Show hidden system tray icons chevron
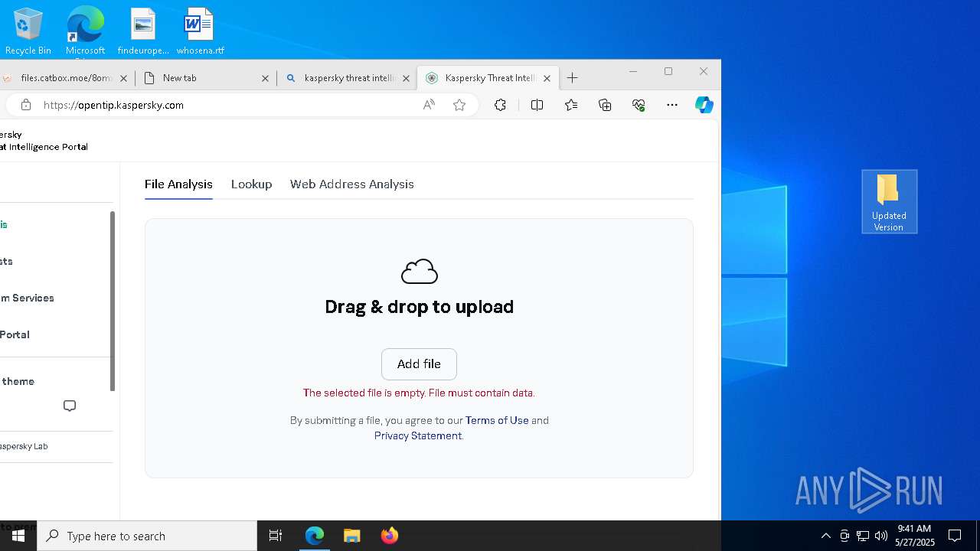This screenshot has height=551, width=980. [x=825, y=536]
